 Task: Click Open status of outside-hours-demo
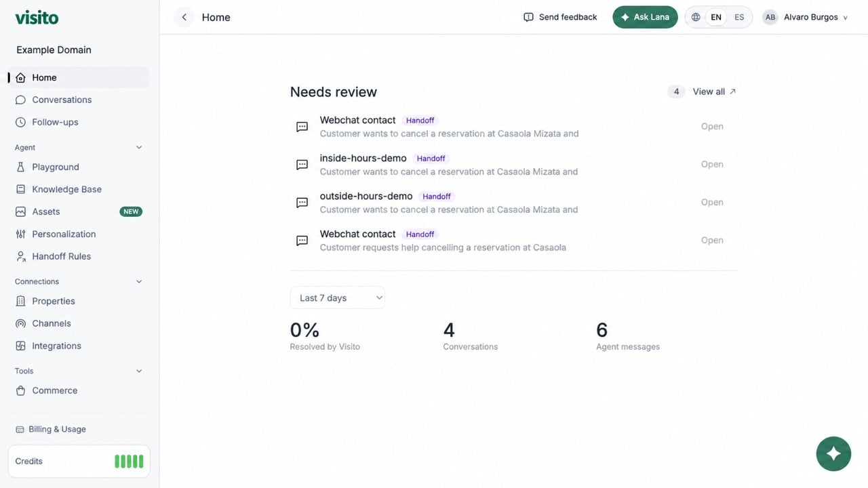[712, 202]
